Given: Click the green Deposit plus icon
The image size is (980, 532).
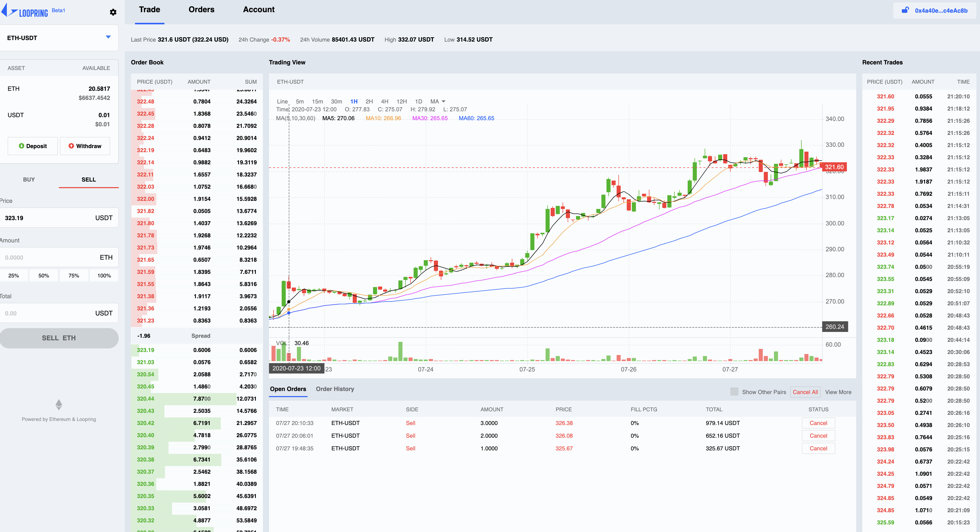Looking at the screenshot, I should tap(22, 146).
